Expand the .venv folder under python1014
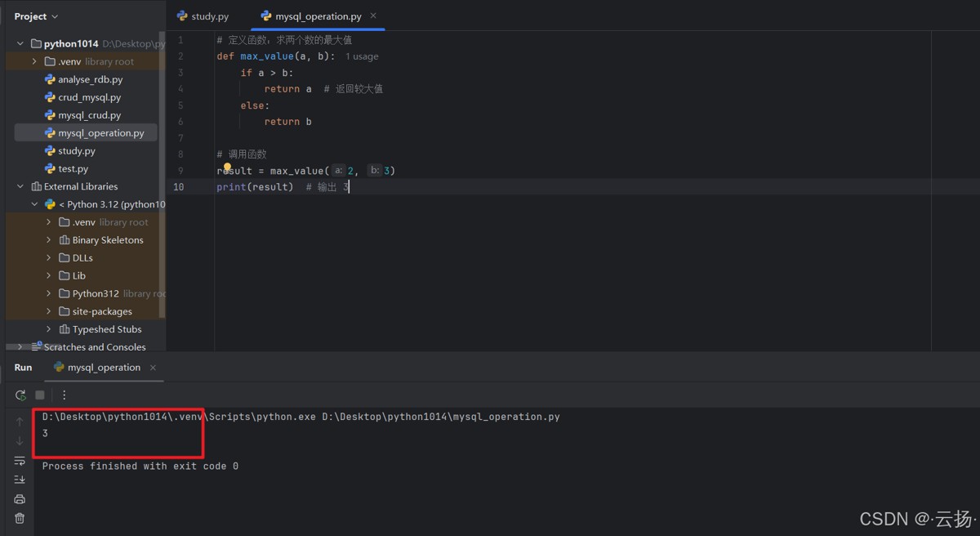 pos(34,61)
